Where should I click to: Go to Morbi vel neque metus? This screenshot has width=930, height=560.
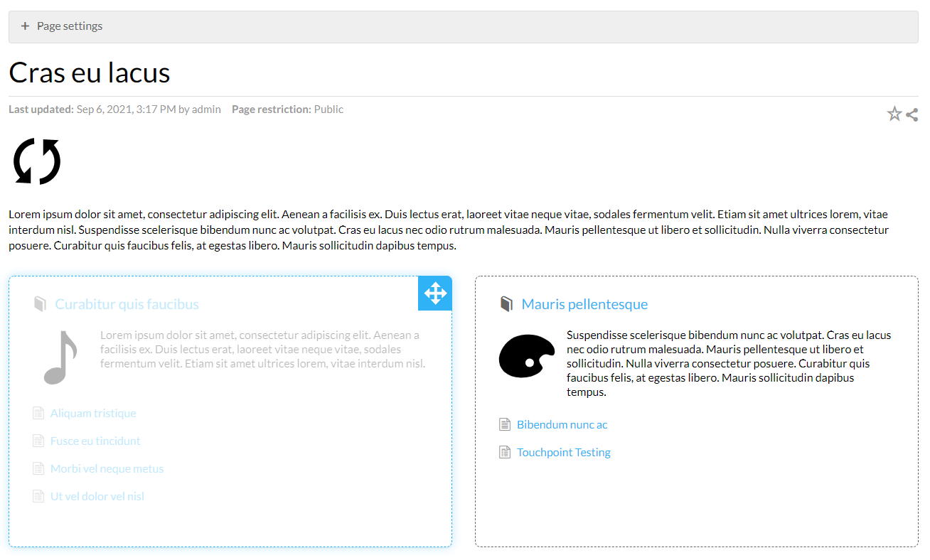(x=107, y=468)
